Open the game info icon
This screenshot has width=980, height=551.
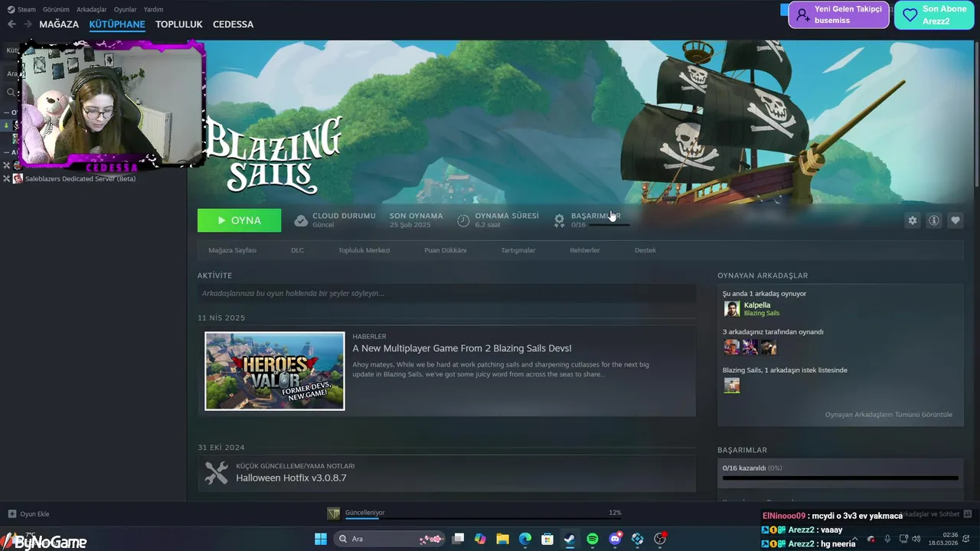pos(933,220)
